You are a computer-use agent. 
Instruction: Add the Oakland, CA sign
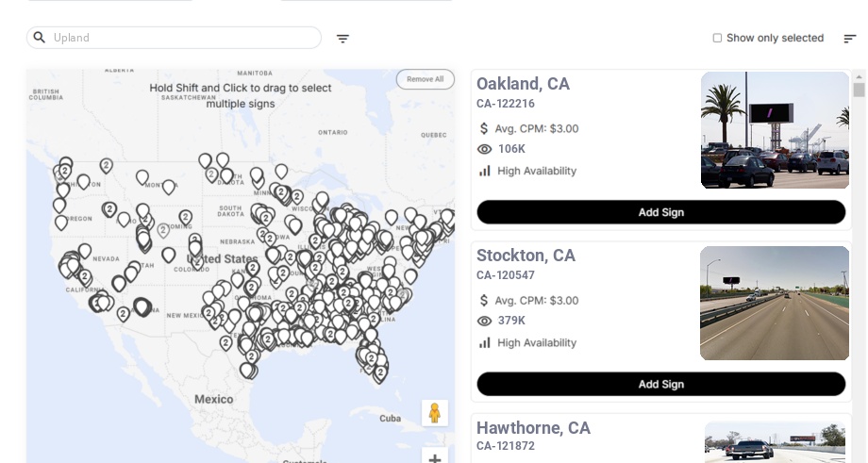coord(660,212)
